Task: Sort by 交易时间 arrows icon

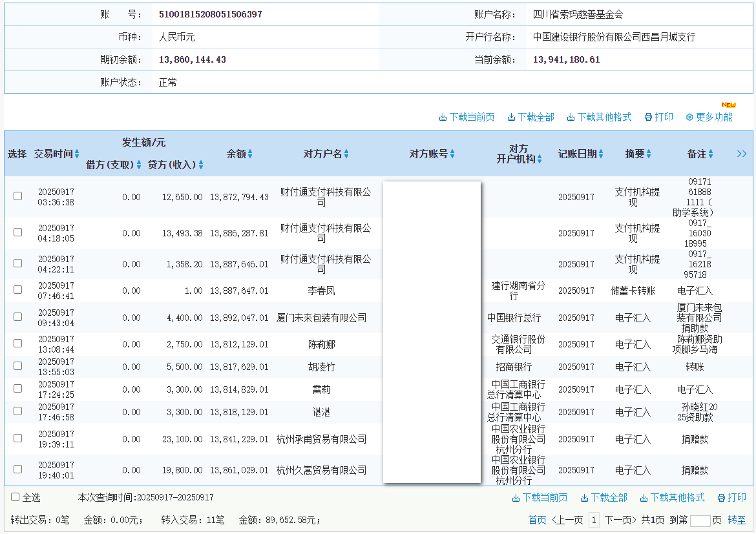Action: (x=77, y=154)
